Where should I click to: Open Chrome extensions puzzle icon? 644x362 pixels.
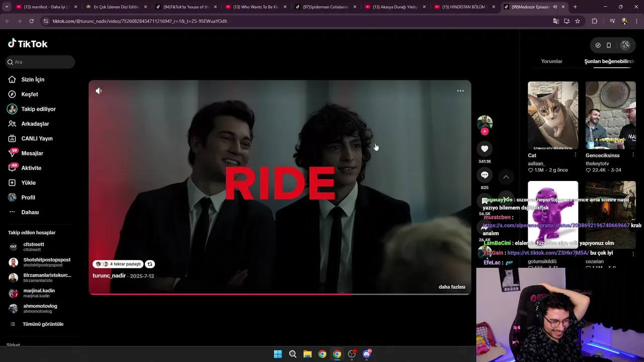point(594,21)
